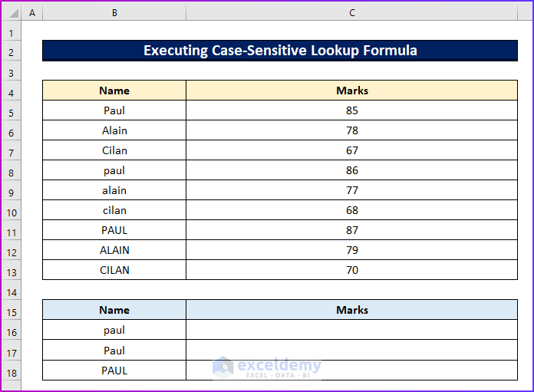This screenshot has width=534, height=392.
Task: Click the title cell "Executing Case-Sensitive Lookup Formula"
Action: [x=280, y=51]
